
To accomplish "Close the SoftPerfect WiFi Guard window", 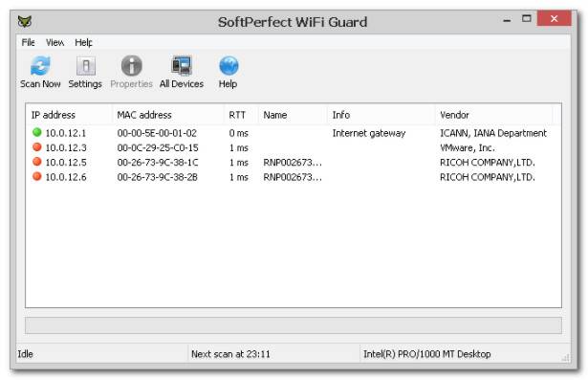I will (554, 18).
